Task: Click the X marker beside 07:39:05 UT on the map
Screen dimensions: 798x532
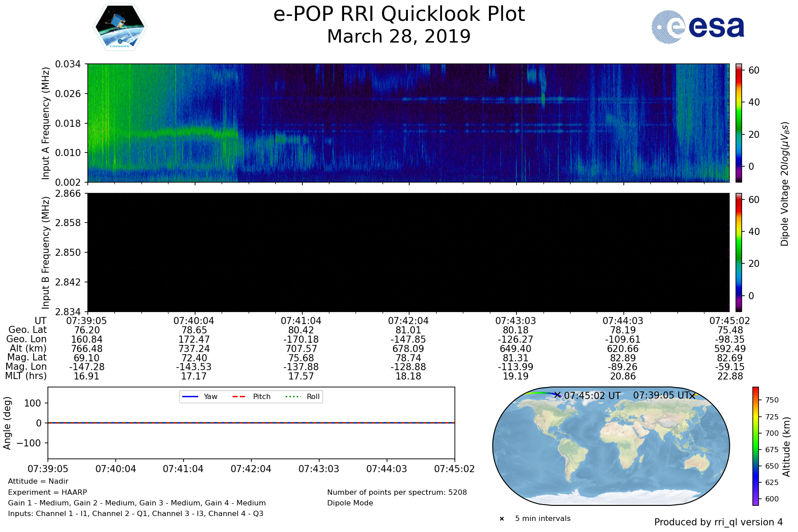Action: [x=692, y=395]
